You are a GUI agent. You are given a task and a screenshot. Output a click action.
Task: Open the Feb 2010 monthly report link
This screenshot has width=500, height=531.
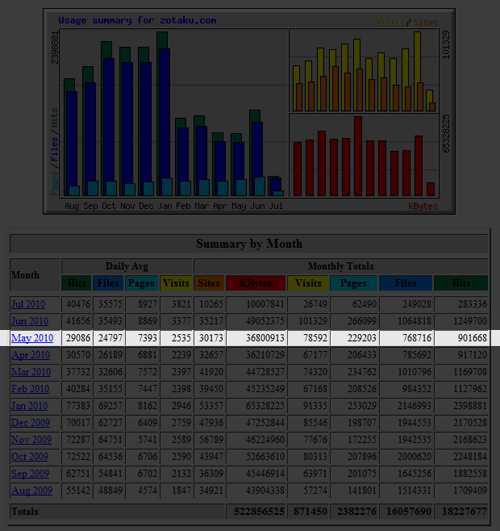30,388
